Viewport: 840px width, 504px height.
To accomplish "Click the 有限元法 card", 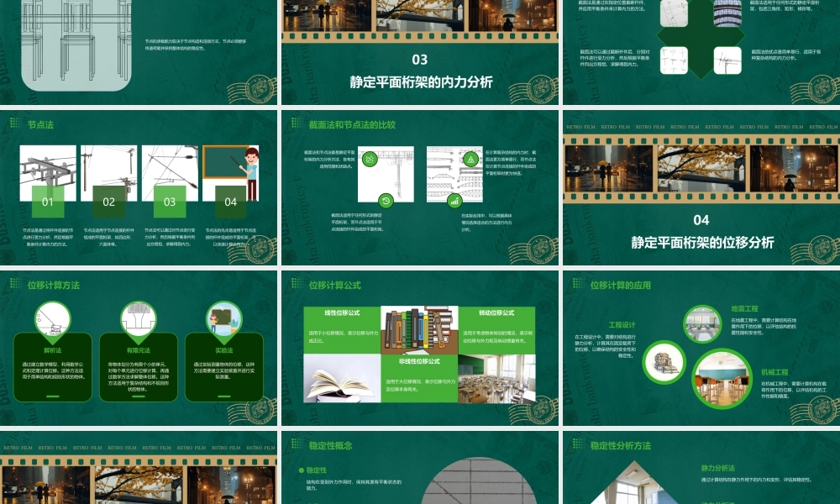I will pos(139,367).
